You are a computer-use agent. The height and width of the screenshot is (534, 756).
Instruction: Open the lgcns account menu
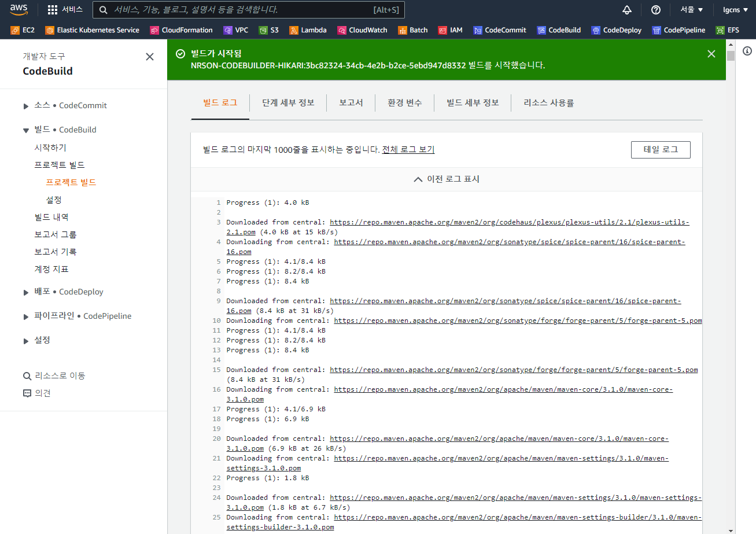tap(736, 10)
